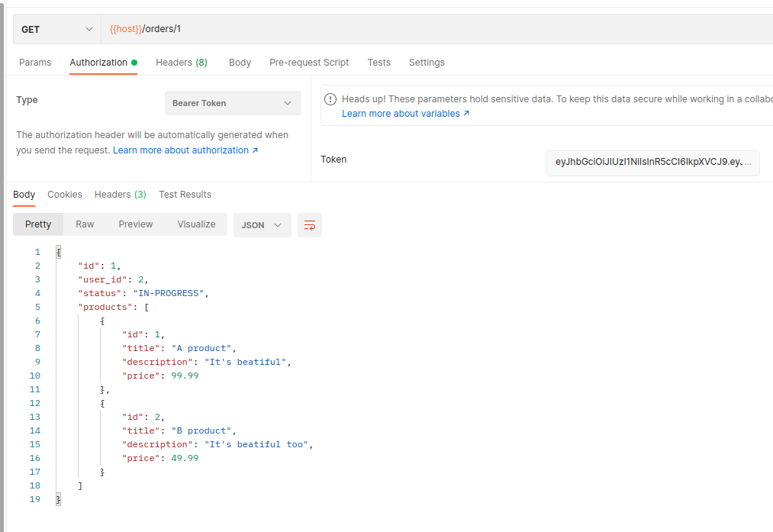Open the Headers (8) request tab
The image size is (773, 532).
point(182,63)
